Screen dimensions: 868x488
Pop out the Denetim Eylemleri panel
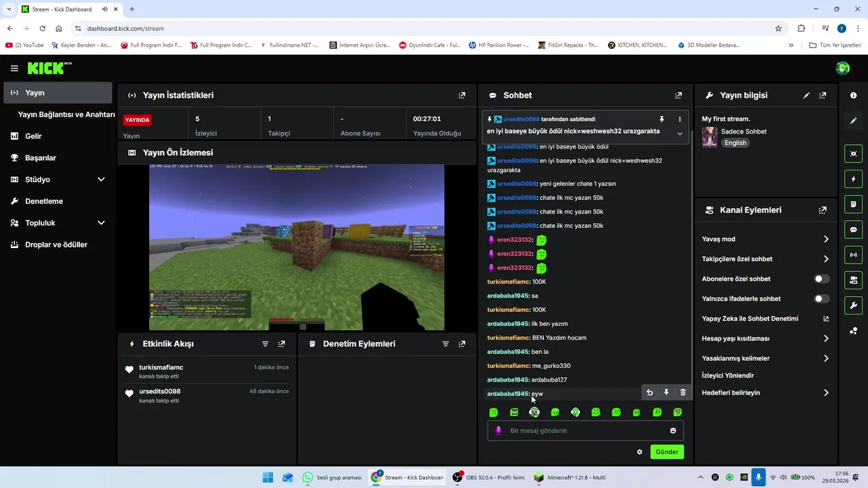click(462, 344)
